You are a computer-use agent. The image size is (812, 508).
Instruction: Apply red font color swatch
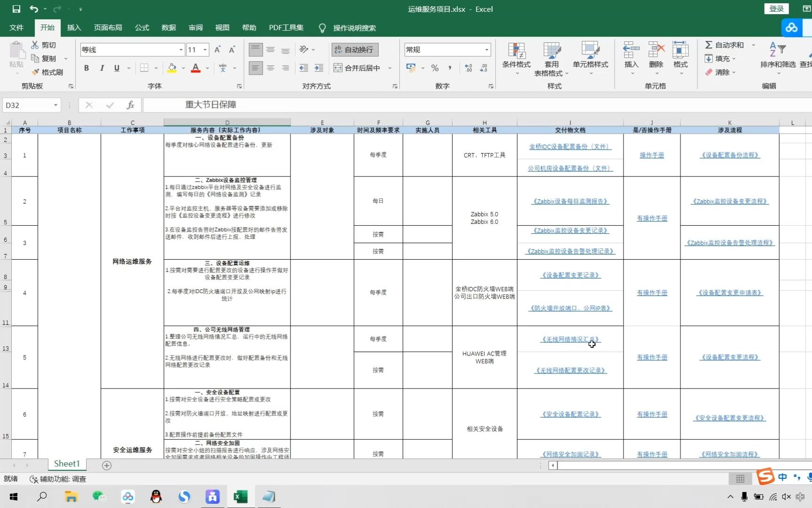point(196,68)
